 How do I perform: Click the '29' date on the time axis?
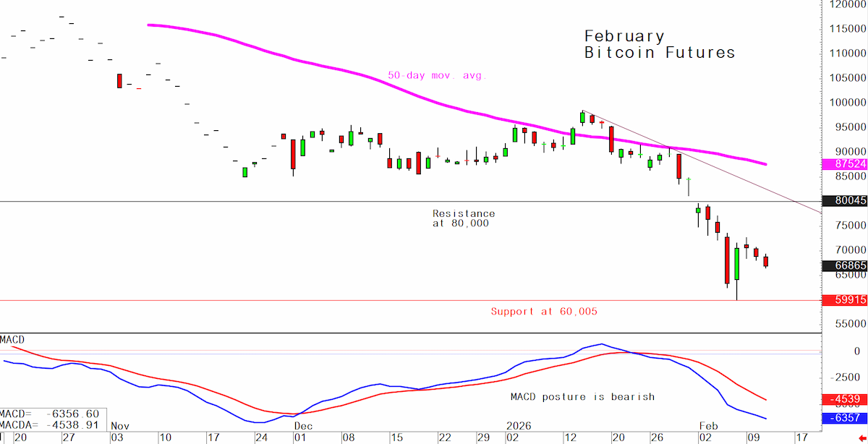tap(482, 437)
